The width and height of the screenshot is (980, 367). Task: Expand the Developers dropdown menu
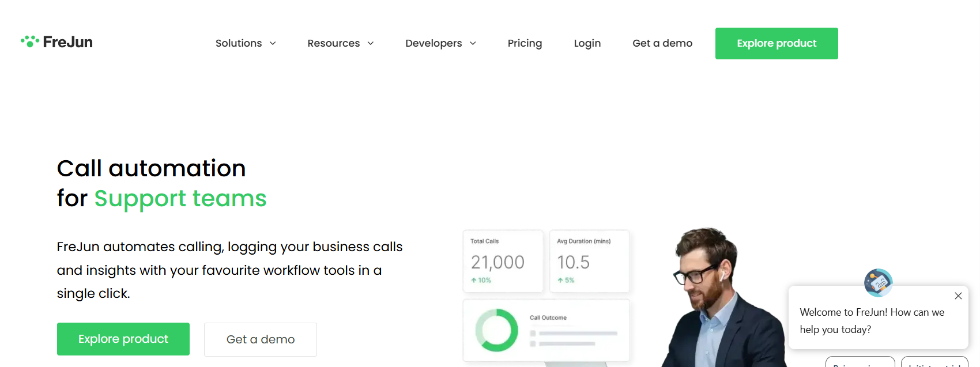440,43
